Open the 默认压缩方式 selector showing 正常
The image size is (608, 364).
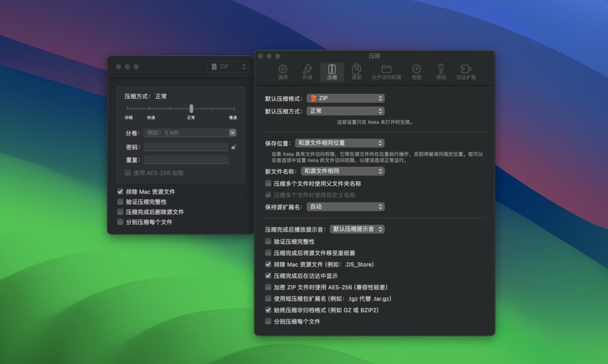345,110
